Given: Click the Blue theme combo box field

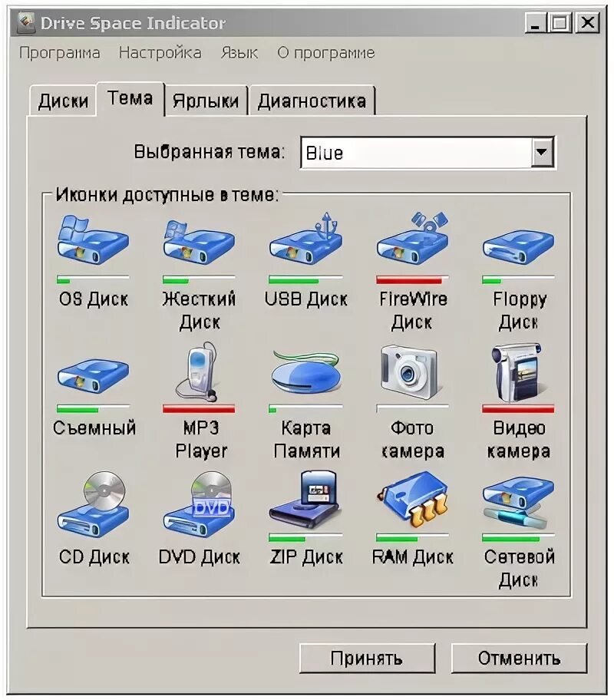Looking at the screenshot, I should [x=427, y=153].
